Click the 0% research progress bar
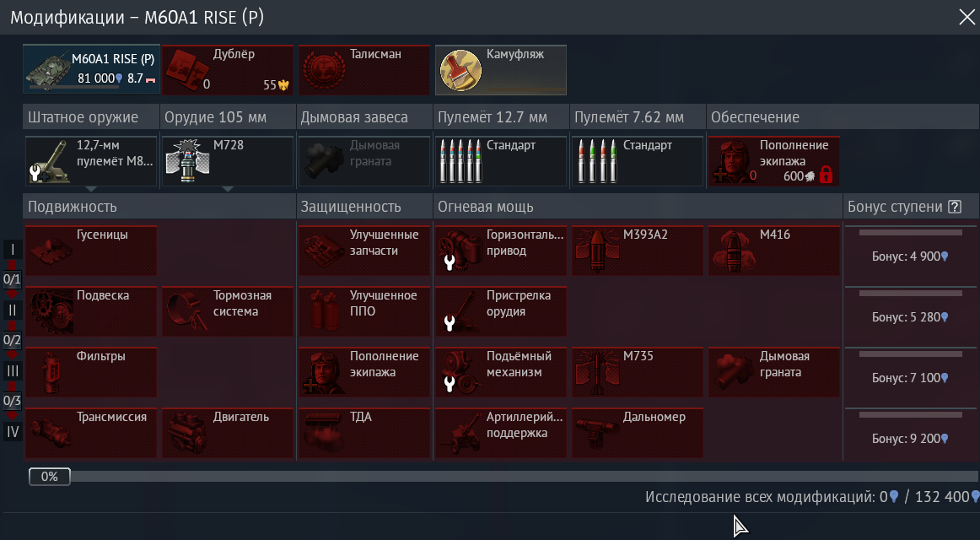This screenshot has height=540, width=980. pyautogui.click(x=503, y=477)
